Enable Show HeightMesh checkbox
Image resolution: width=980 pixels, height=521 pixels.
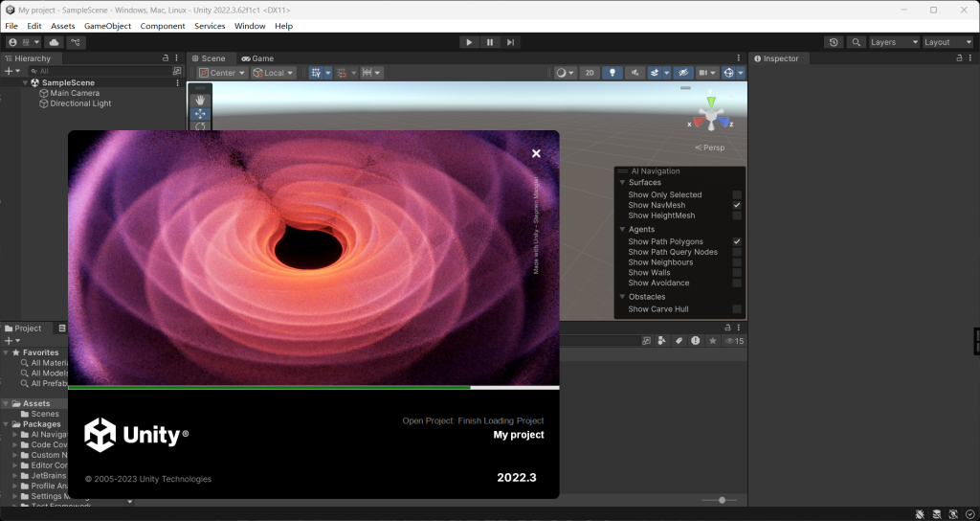737,215
